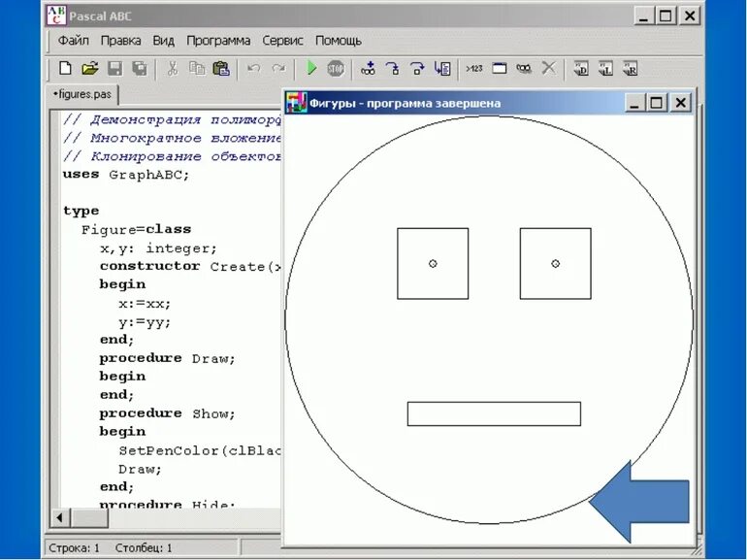Minimize the Pascal ABC window
Viewport: 747px width, 560px height.
pyautogui.click(x=644, y=16)
